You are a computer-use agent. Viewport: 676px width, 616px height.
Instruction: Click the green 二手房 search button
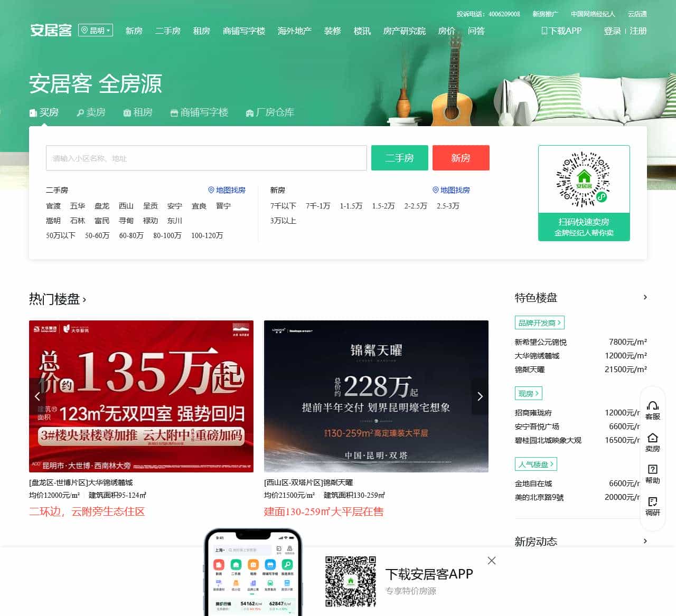[400, 158]
